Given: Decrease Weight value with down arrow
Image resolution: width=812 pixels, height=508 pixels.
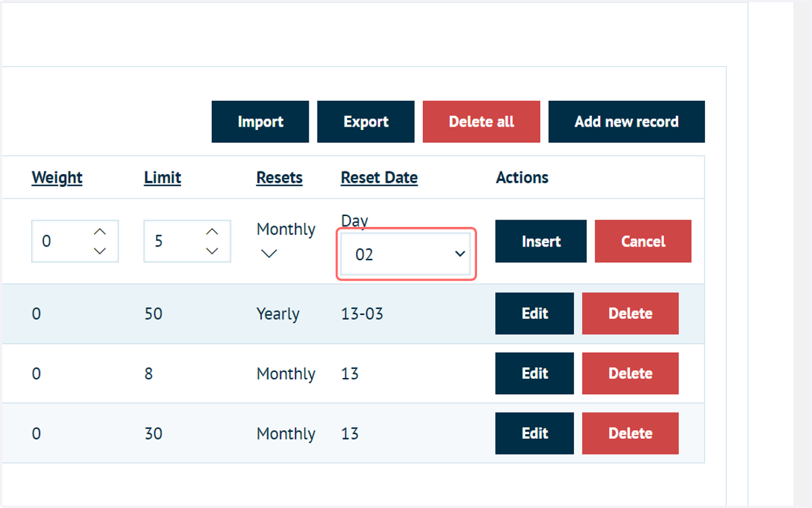Looking at the screenshot, I should [x=100, y=251].
